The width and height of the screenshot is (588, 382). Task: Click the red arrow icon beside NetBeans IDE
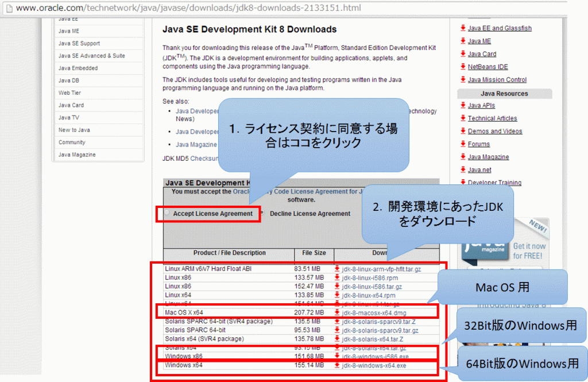463,67
